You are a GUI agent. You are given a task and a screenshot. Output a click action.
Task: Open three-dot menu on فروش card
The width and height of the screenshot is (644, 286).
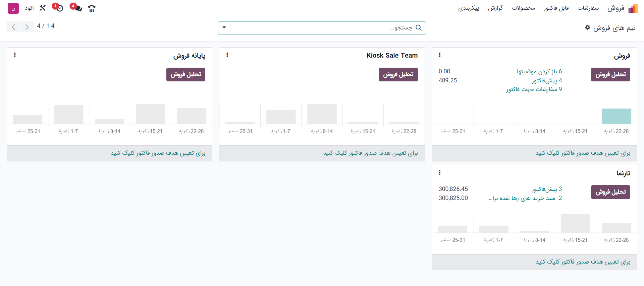click(439, 55)
